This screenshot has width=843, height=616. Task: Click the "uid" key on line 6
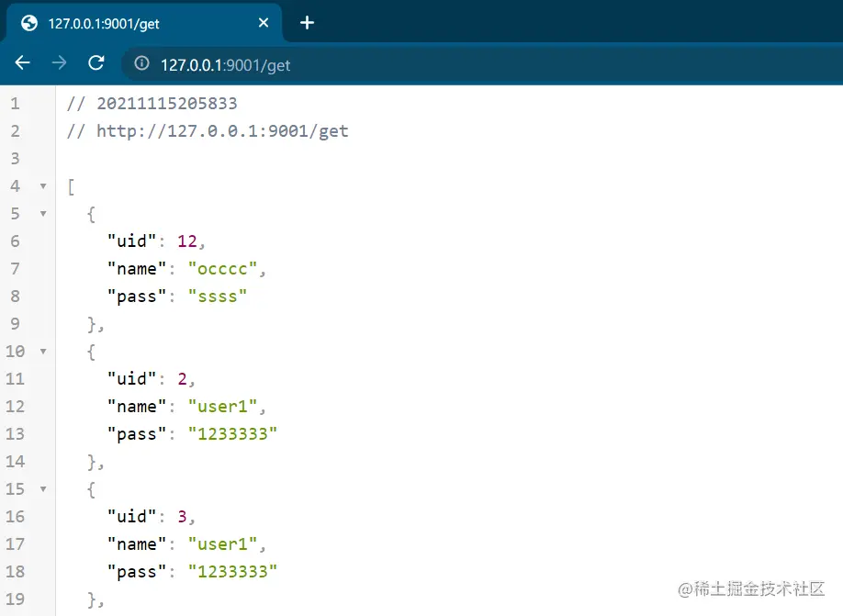(131, 241)
